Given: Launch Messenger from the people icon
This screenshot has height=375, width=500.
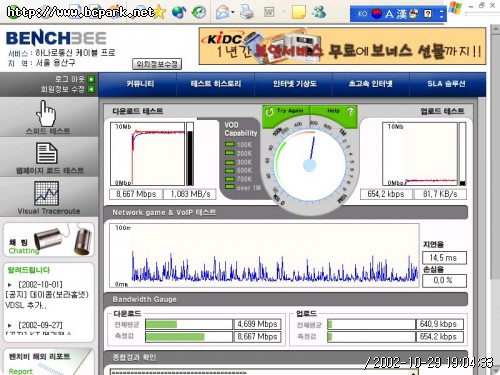Looking at the screenshot, I should (x=319, y=12).
